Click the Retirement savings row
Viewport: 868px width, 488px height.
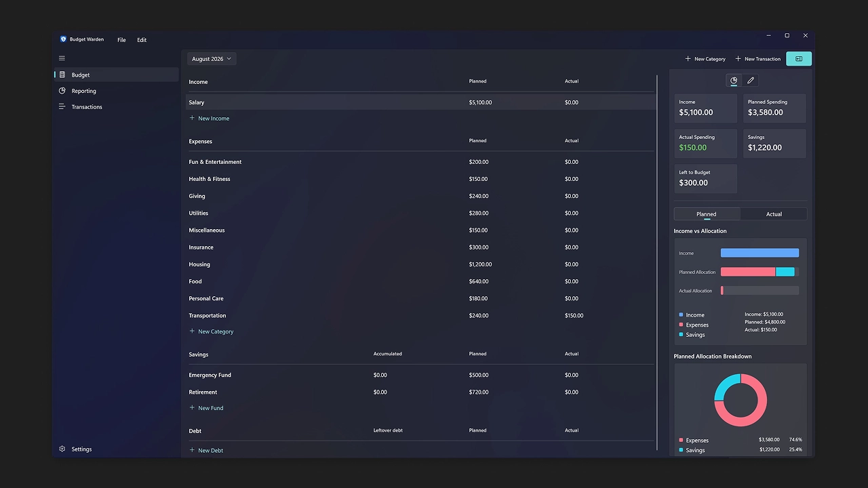point(421,392)
